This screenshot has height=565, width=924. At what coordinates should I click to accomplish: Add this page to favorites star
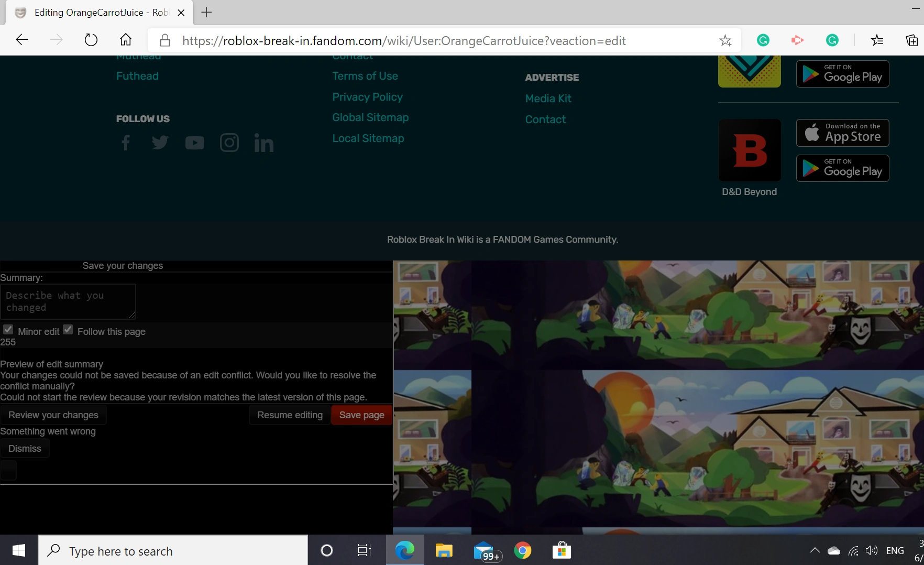point(725,40)
